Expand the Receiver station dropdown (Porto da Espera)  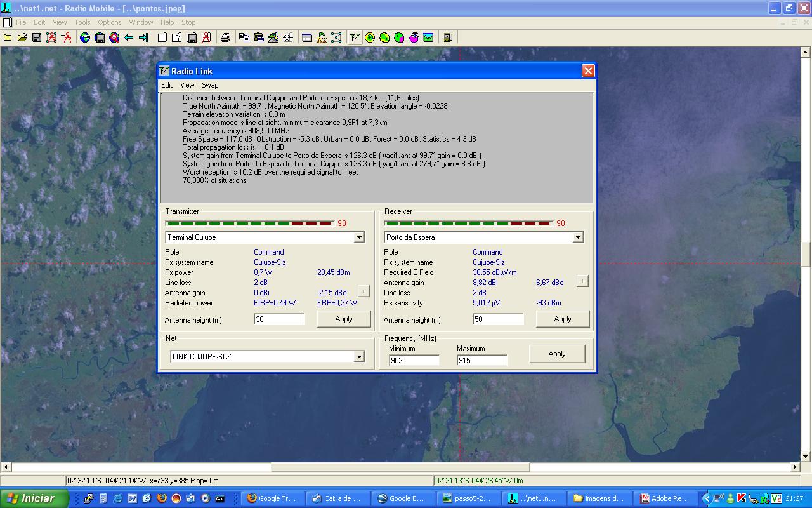(578, 237)
